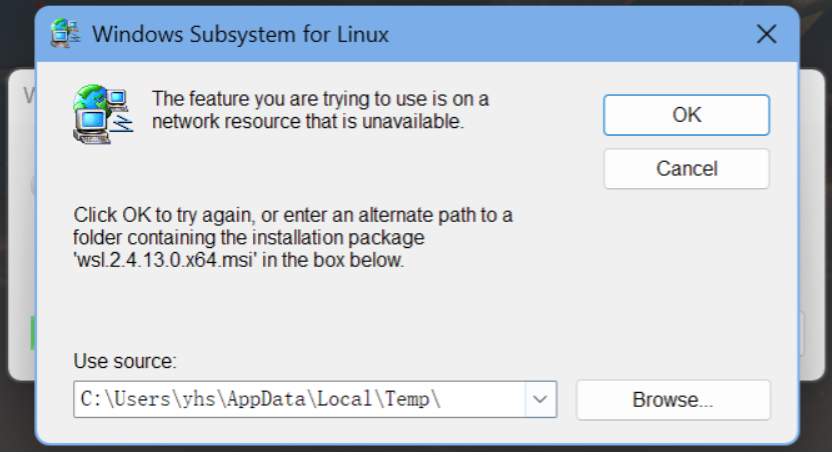The image size is (832, 452).
Task: Click the Temp folder segment in path
Action: click(407, 399)
